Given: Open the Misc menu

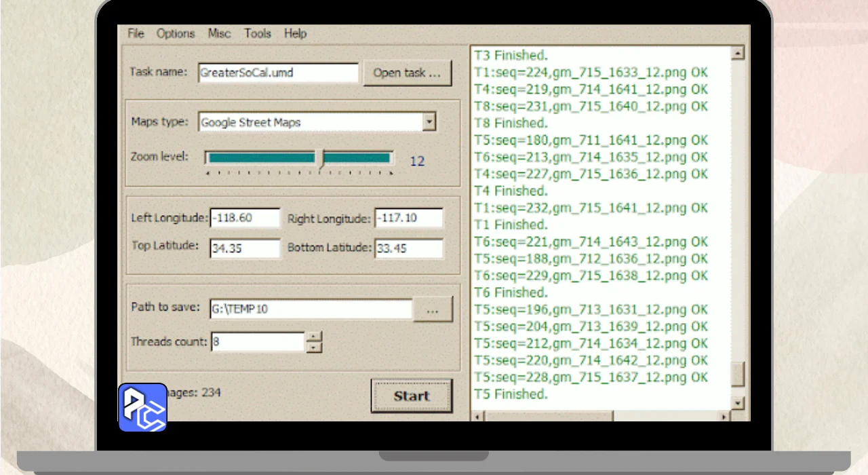Looking at the screenshot, I should coord(219,33).
